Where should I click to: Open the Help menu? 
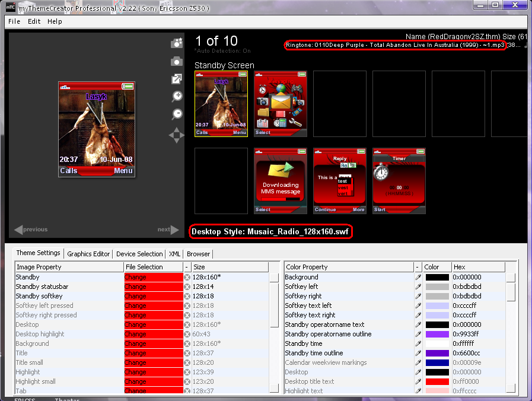[55, 21]
